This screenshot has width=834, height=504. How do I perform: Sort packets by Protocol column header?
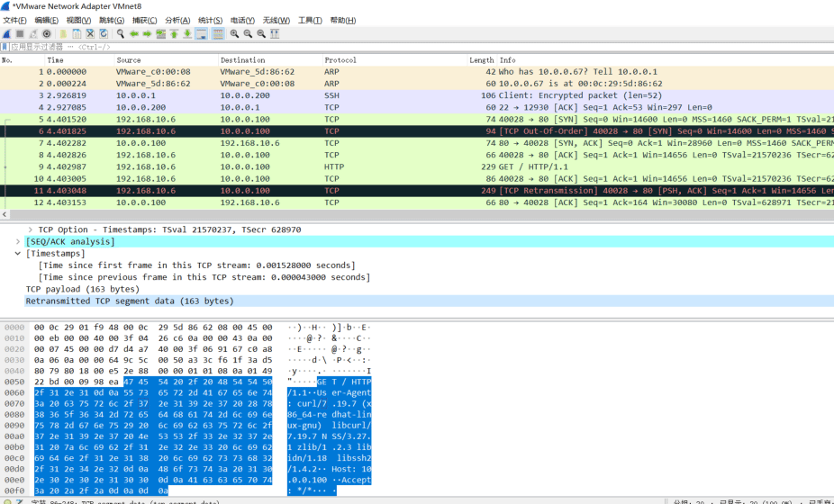point(394,60)
